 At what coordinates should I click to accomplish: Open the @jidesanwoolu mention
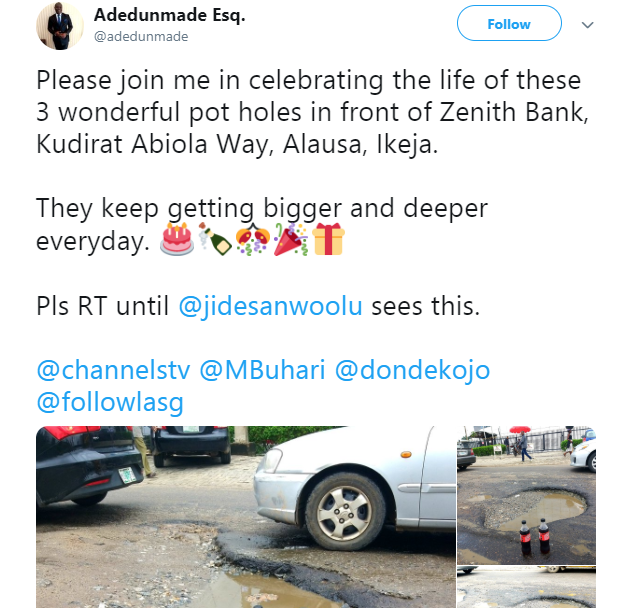pos(271,306)
